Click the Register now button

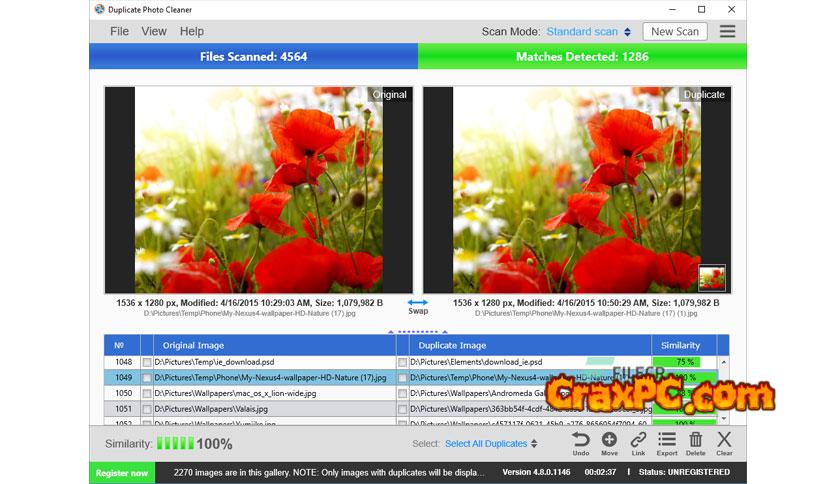tap(122, 473)
